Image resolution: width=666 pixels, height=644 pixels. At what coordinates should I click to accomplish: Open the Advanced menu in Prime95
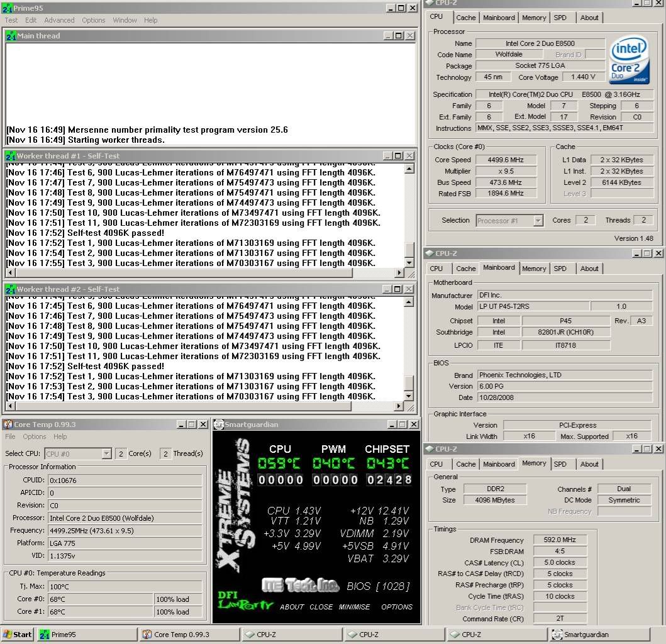pos(59,20)
